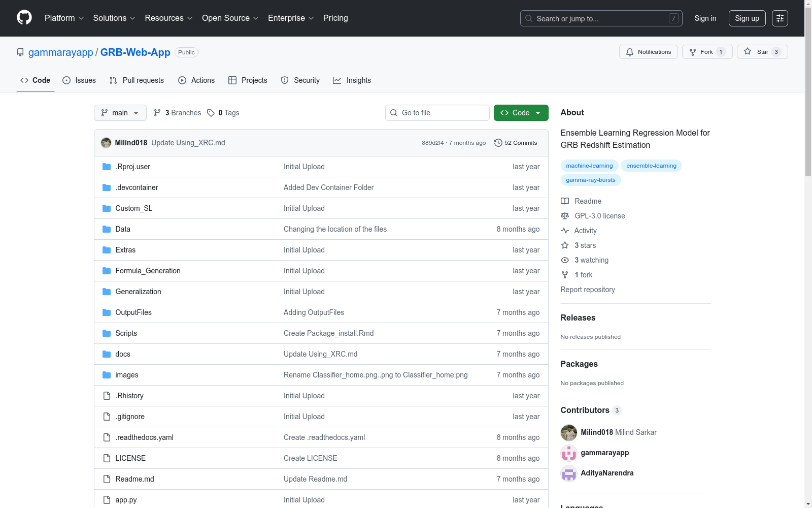The height and width of the screenshot is (508, 812).
Task: Open the main branch selector
Action: click(120, 113)
